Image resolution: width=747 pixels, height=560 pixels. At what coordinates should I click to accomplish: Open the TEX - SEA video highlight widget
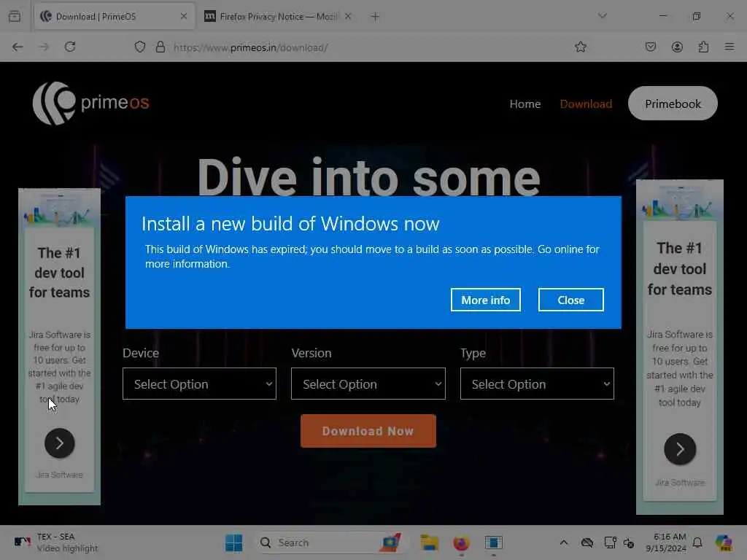(x=55, y=542)
